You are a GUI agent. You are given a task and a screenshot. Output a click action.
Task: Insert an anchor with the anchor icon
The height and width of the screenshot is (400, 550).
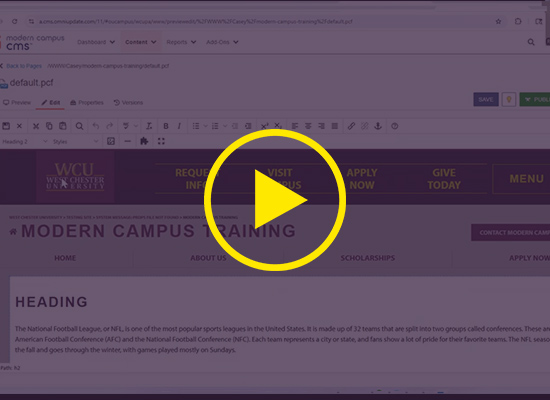pos(378,126)
